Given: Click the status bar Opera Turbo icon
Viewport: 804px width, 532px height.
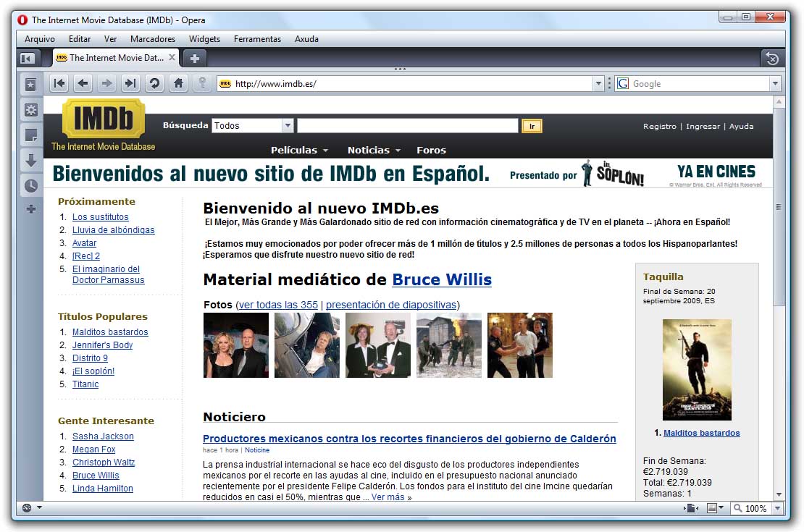Looking at the screenshot, I should click(x=27, y=508).
